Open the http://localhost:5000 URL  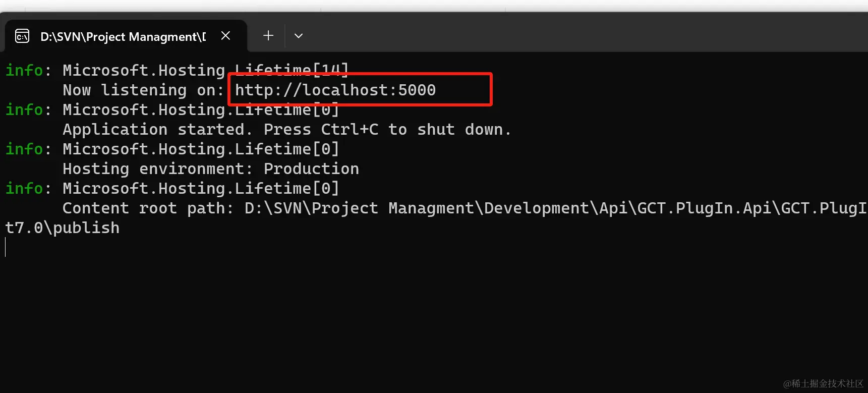335,90
